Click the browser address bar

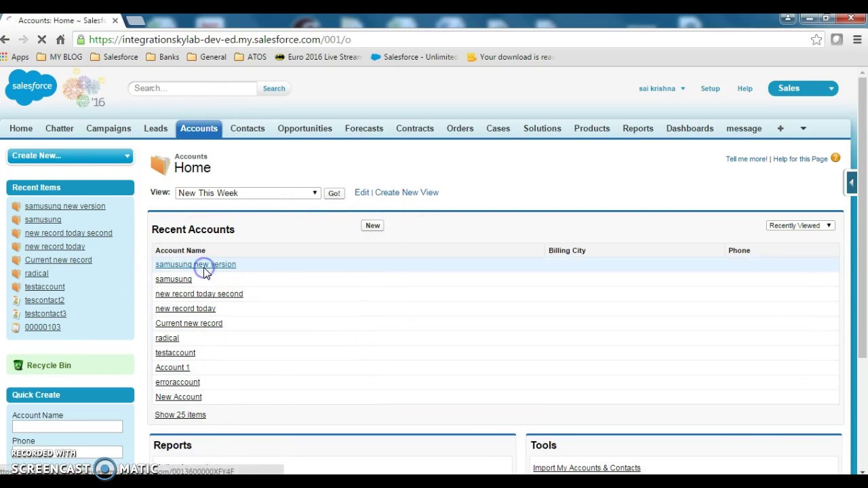(441, 40)
